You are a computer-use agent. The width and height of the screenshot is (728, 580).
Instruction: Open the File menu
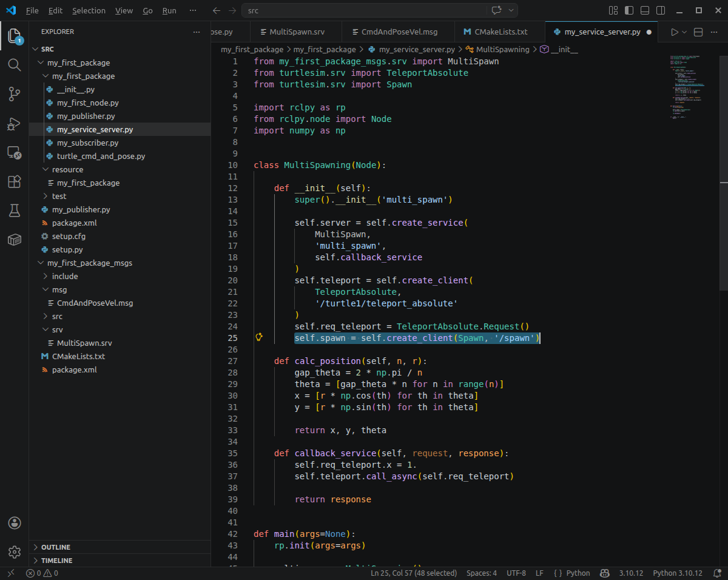(32, 10)
